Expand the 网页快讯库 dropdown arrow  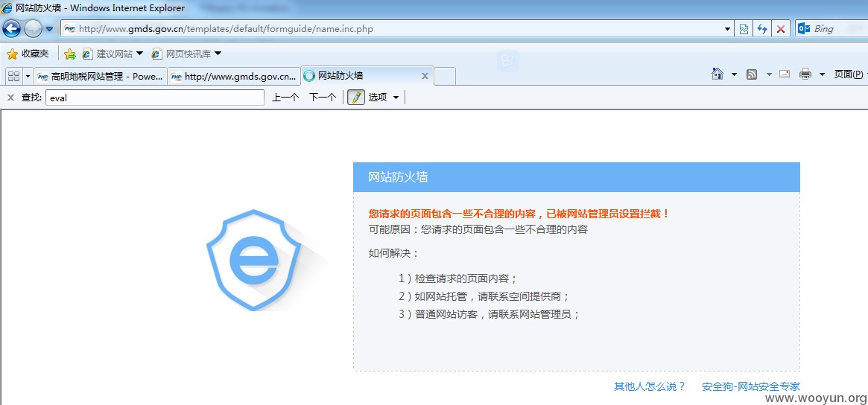pyautogui.click(x=218, y=54)
